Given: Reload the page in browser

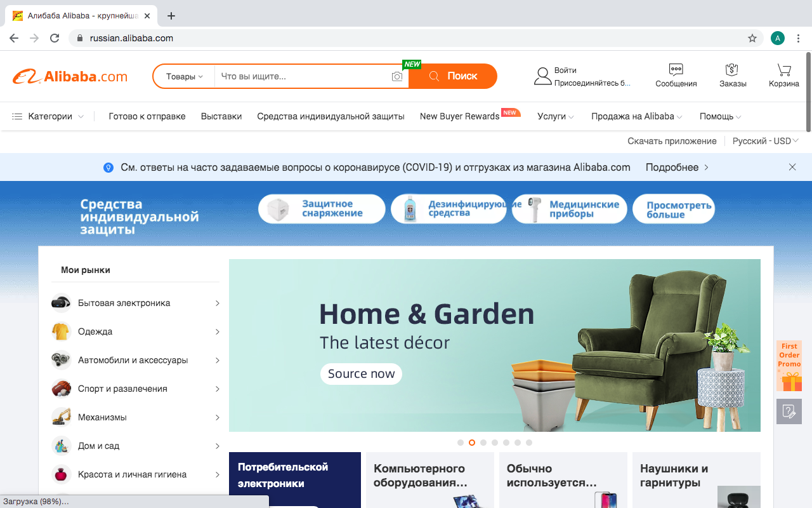Looking at the screenshot, I should tap(55, 38).
